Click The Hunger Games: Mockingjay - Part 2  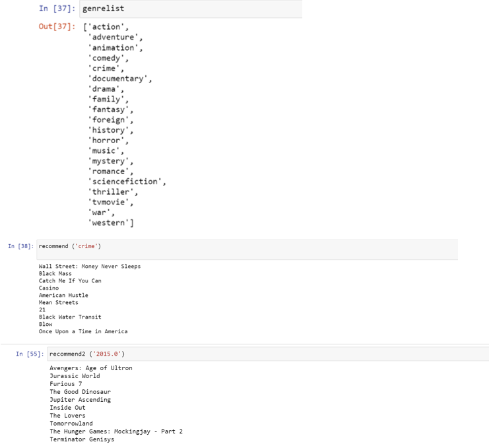(116, 432)
